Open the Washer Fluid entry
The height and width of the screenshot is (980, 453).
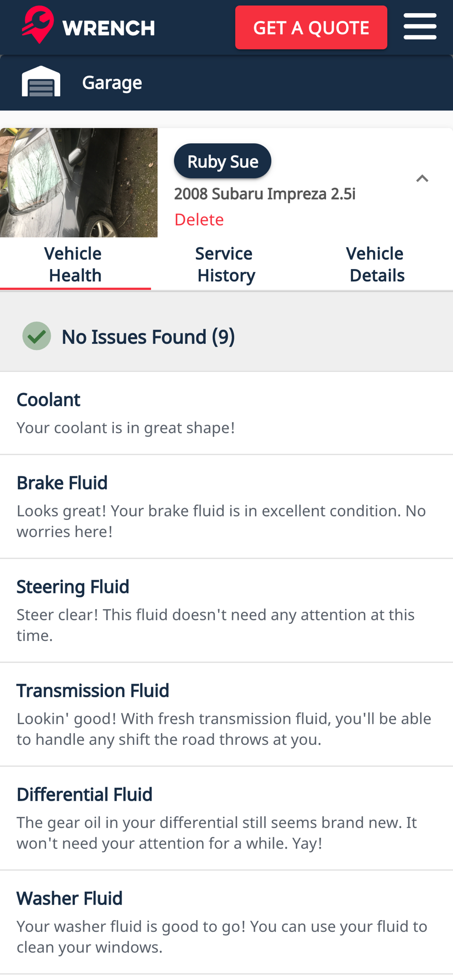tap(226, 922)
